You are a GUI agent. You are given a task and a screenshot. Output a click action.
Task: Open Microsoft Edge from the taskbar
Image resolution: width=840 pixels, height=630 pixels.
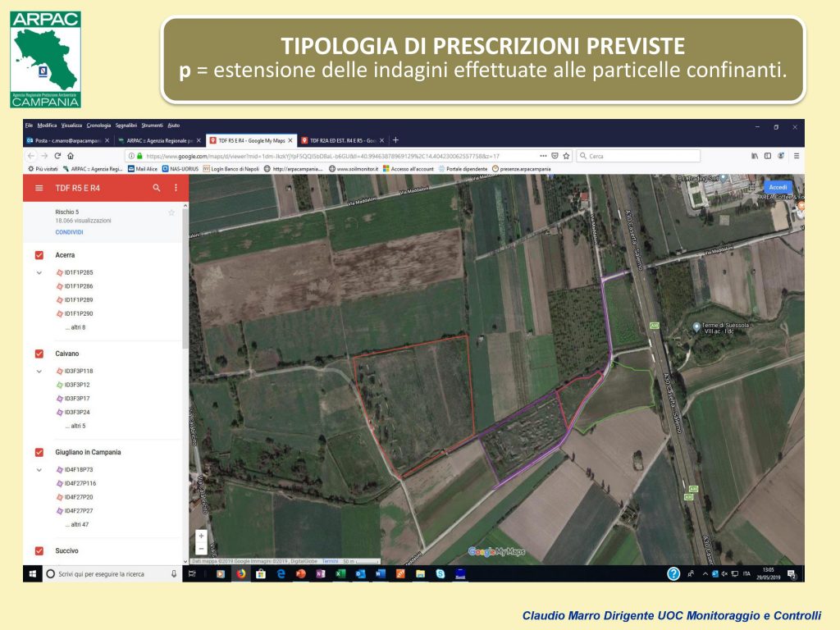281,573
